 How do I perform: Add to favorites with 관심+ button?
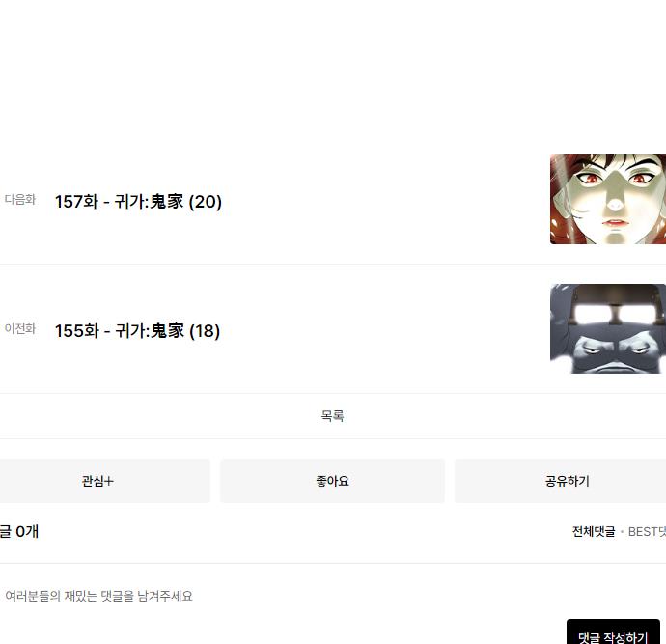tap(97, 481)
